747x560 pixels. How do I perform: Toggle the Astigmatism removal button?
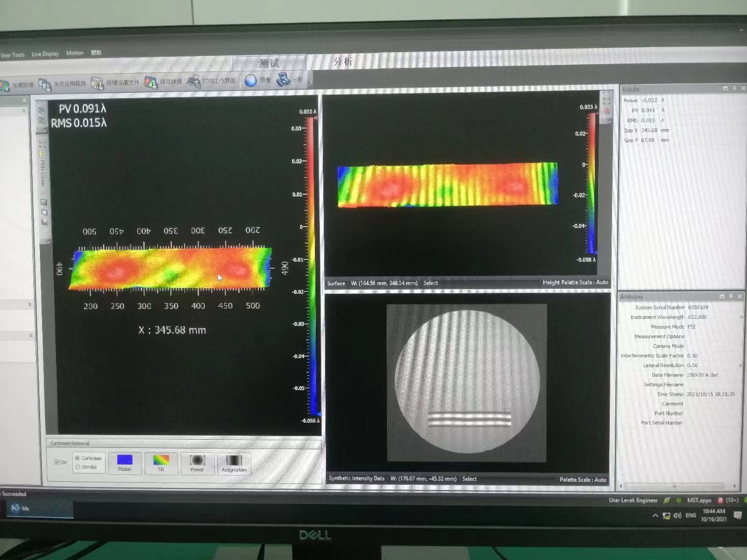(234, 464)
